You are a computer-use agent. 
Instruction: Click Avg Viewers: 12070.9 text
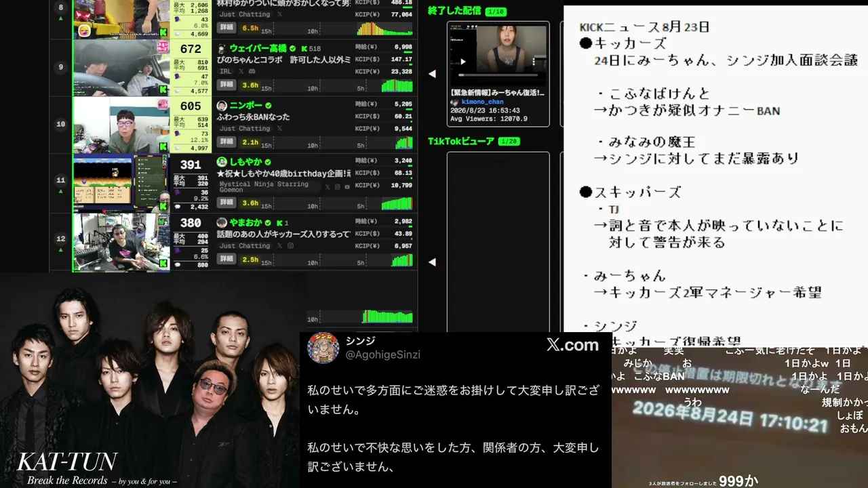489,119
